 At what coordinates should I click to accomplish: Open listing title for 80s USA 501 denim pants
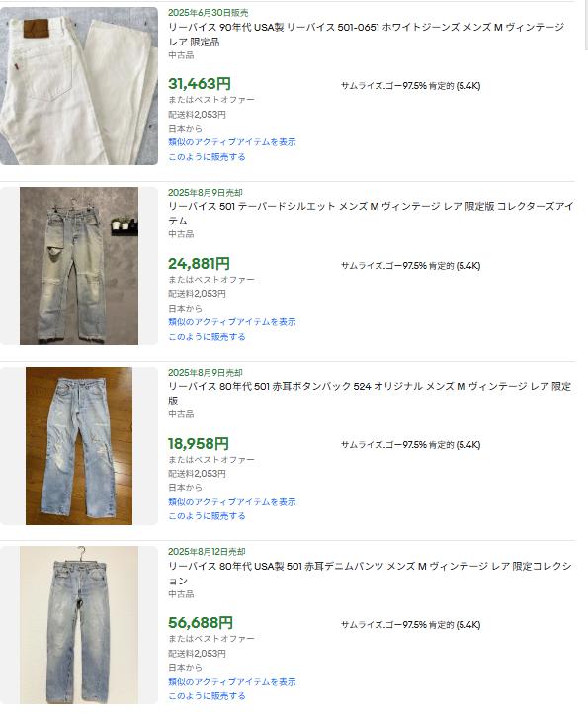click(x=370, y=574)
